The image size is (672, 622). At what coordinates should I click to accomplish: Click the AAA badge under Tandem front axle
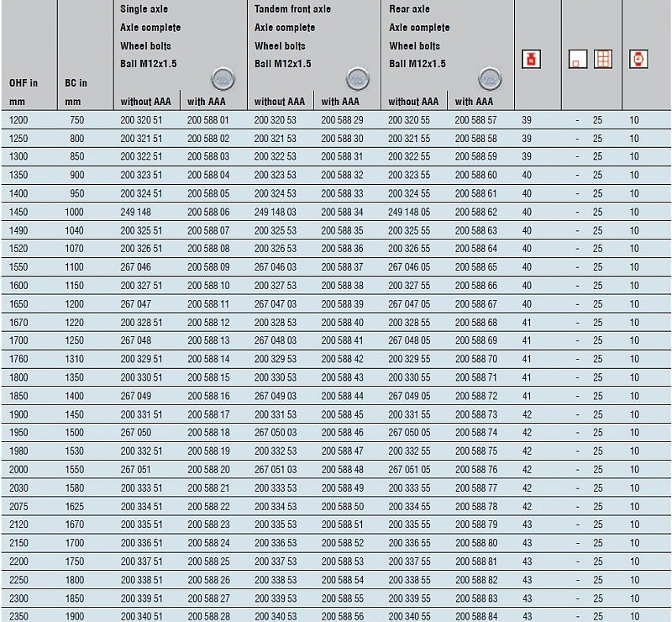click(x=357, y=79)
